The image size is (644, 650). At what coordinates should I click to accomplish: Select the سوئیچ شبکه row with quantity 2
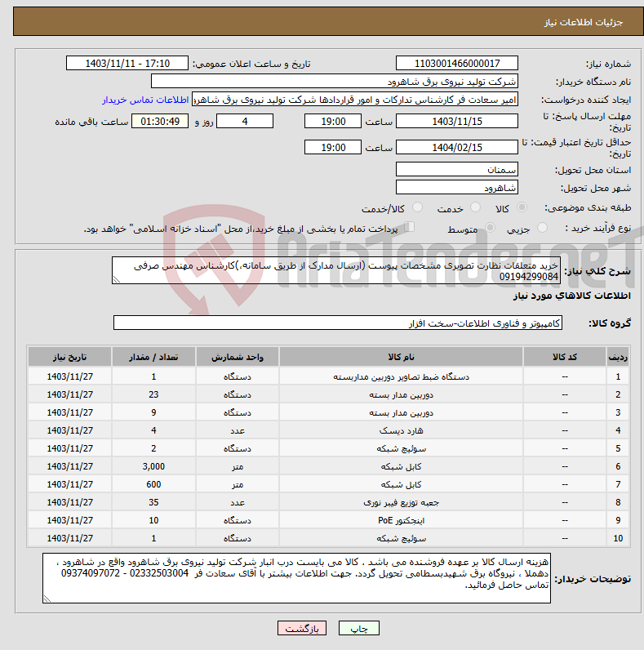click(328, 448)
